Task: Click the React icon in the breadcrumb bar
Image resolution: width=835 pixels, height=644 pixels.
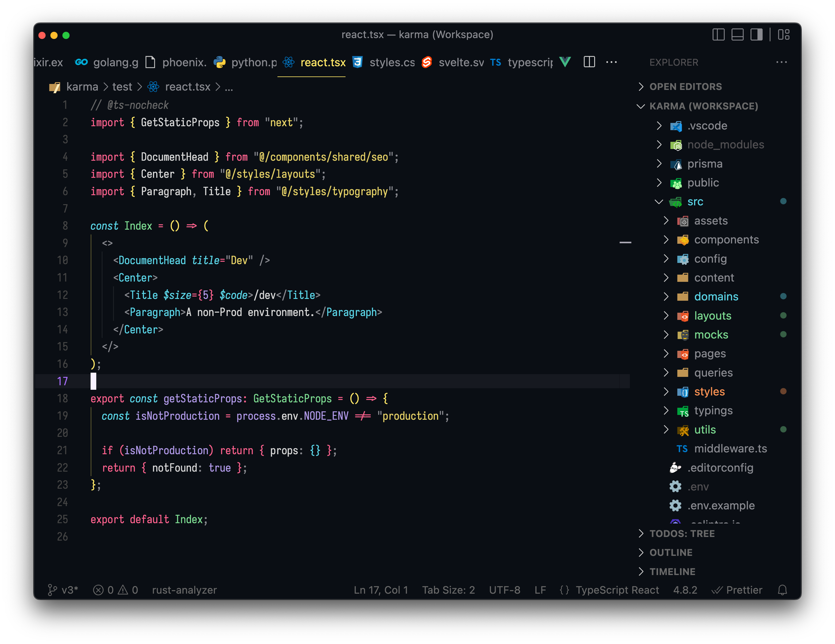Action: 153,87
